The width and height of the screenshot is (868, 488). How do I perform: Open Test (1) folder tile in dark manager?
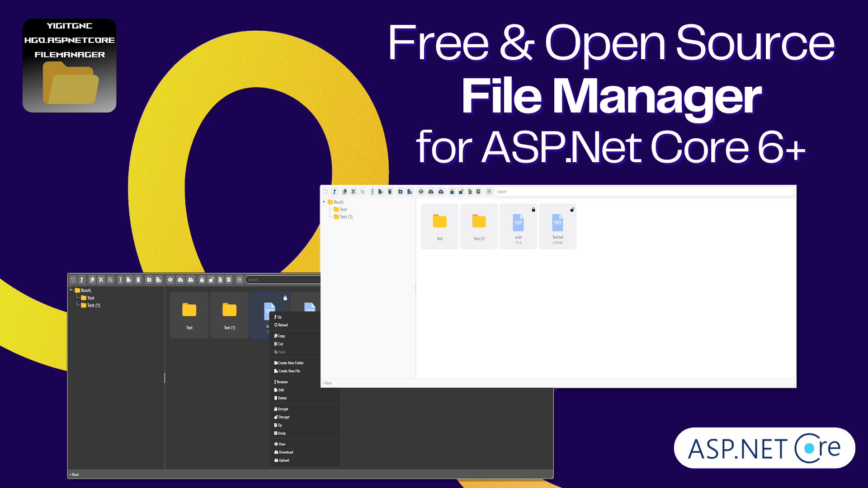[x=230, y=315]
